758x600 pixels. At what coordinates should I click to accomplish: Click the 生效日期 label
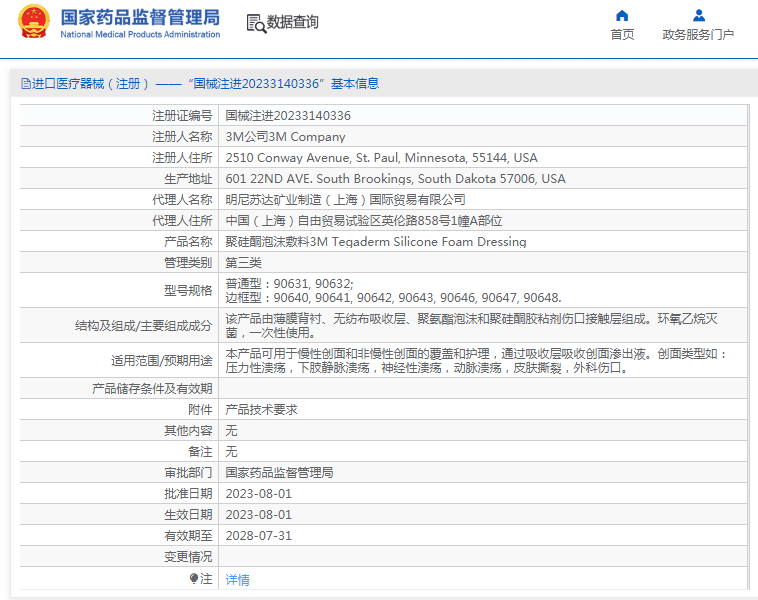point(188,514)
